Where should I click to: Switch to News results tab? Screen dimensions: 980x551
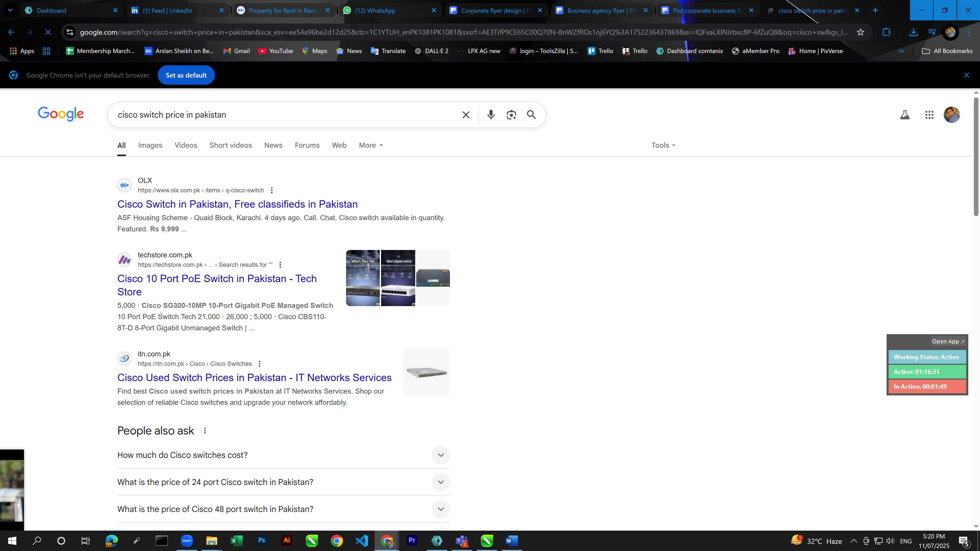[273, 145]
